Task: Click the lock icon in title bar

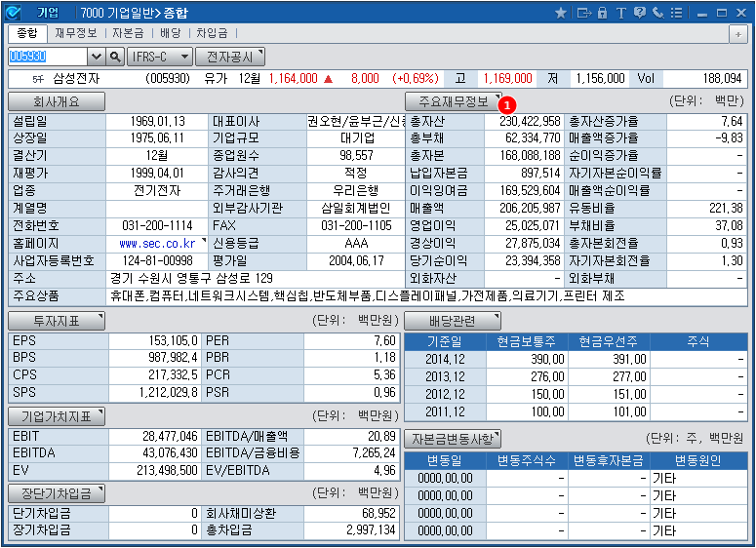Action: click(x=602, y=13)
